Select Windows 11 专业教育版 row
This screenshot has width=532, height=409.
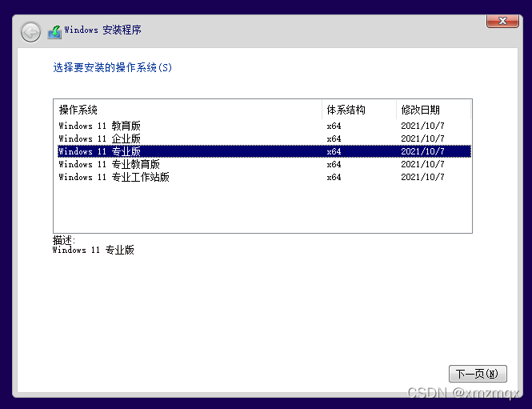pos(264,164)
